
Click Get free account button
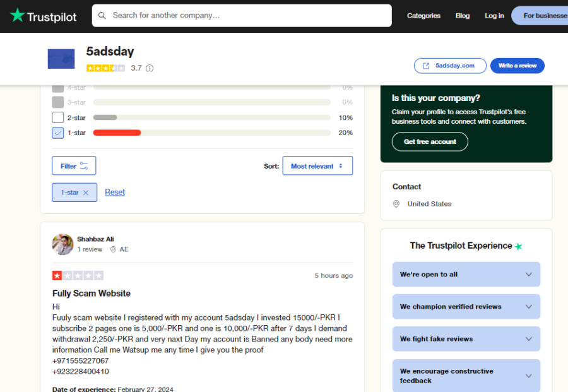coord(430,141)
